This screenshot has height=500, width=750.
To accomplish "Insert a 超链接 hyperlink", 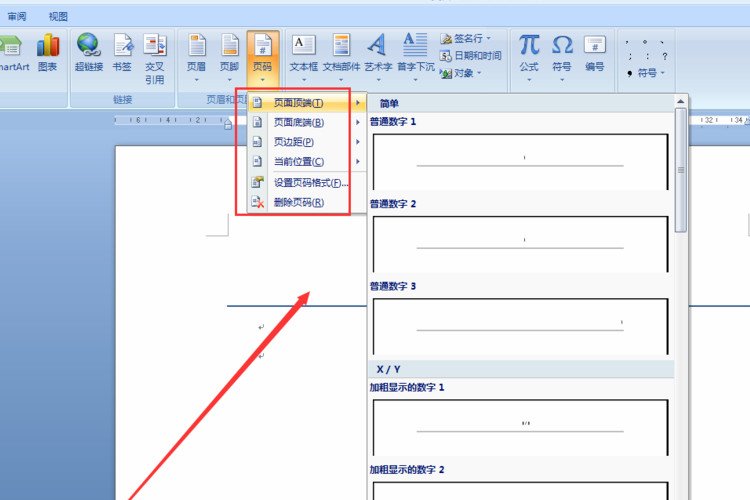I will pyautogui.click(x=89, y=53).
